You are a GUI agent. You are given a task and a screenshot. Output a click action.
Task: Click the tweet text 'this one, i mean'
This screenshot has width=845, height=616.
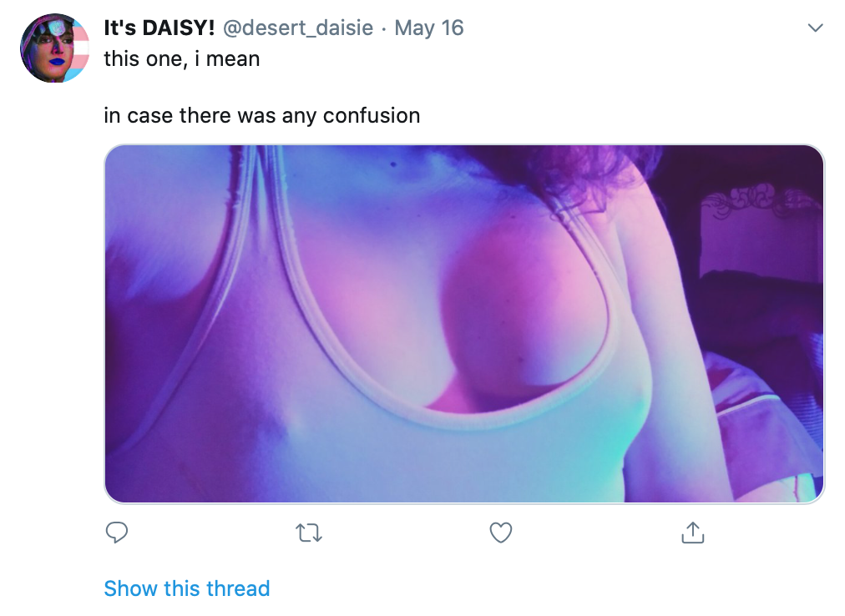(182, 58)
